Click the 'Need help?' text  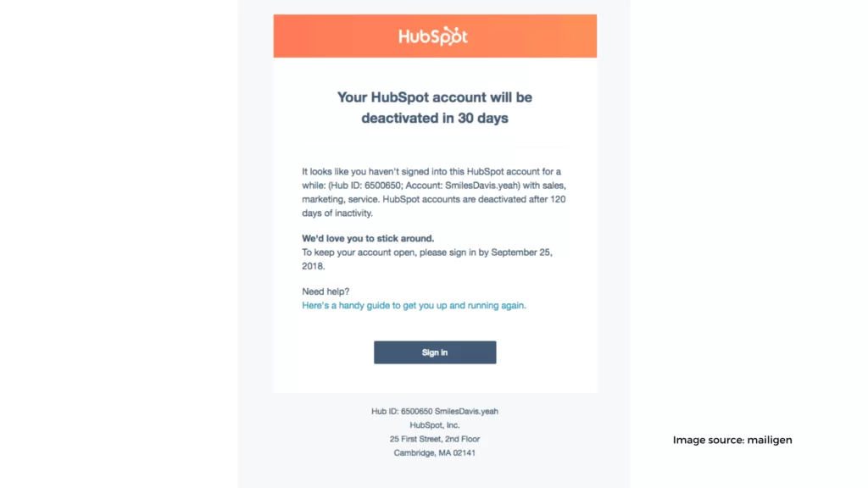325,291
